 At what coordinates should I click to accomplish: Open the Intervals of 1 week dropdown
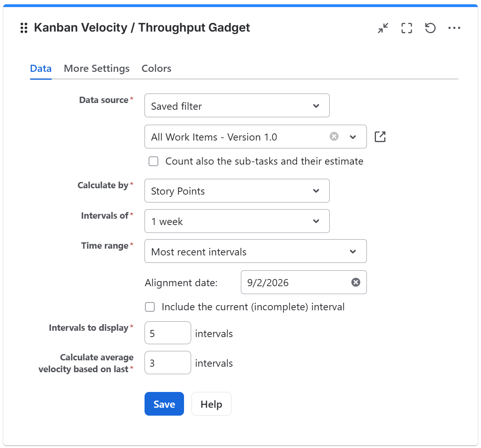pyautogui.click(x=237, y=221)
